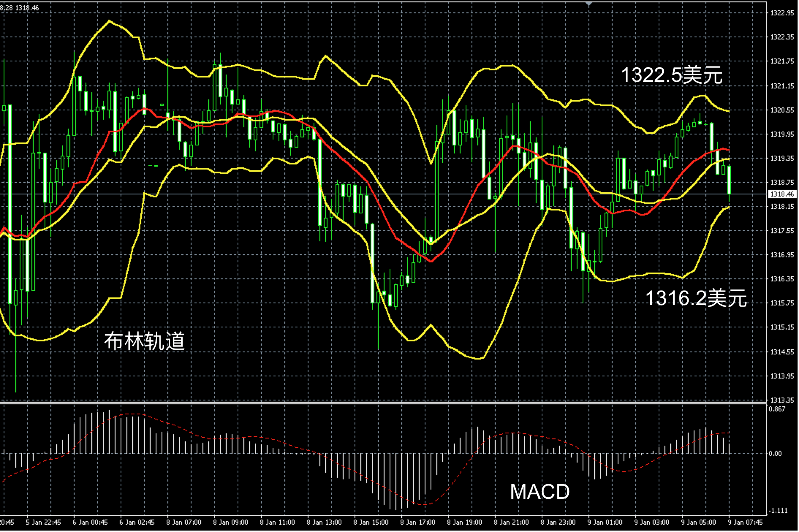Click the 1316.35 price axis value
Screen dimensions: 799x532
782,279
